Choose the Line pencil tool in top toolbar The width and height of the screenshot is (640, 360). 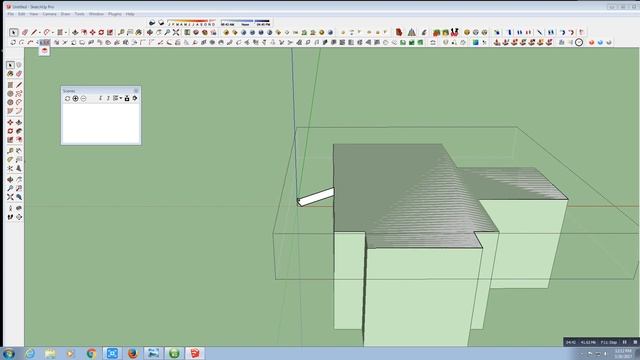(x=34, y=32)
